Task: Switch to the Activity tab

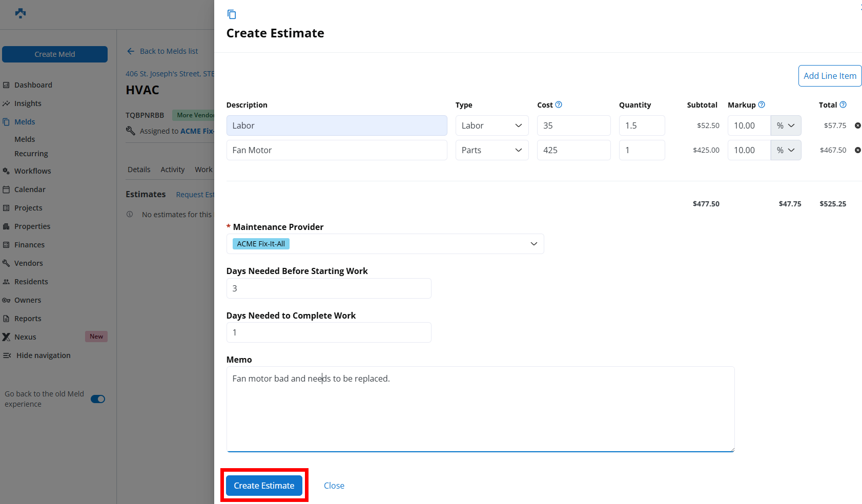Action: 172,170
